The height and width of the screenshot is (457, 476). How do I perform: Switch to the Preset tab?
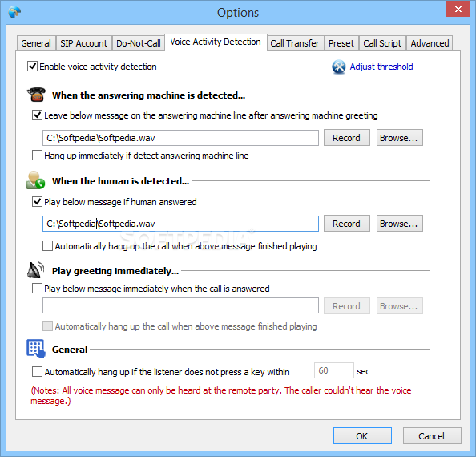[x=341, y=43]
